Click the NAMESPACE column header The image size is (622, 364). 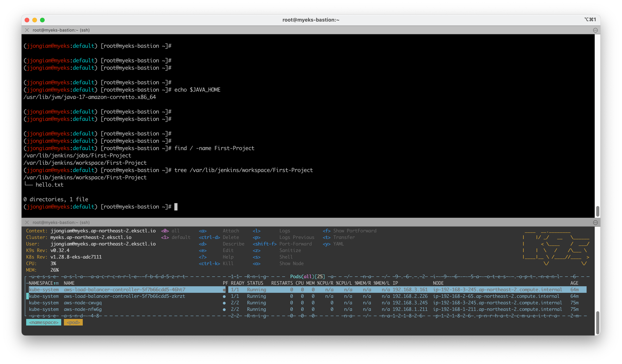point(41,283)
